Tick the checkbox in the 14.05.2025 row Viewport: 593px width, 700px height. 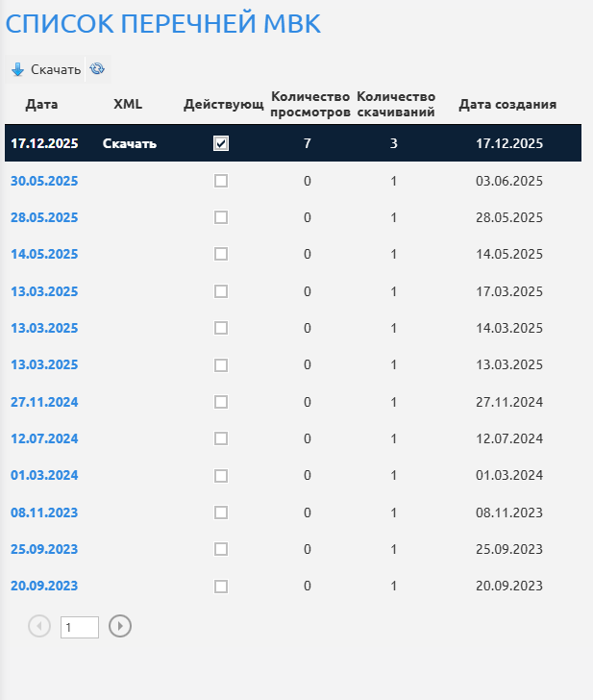(221, 254)
